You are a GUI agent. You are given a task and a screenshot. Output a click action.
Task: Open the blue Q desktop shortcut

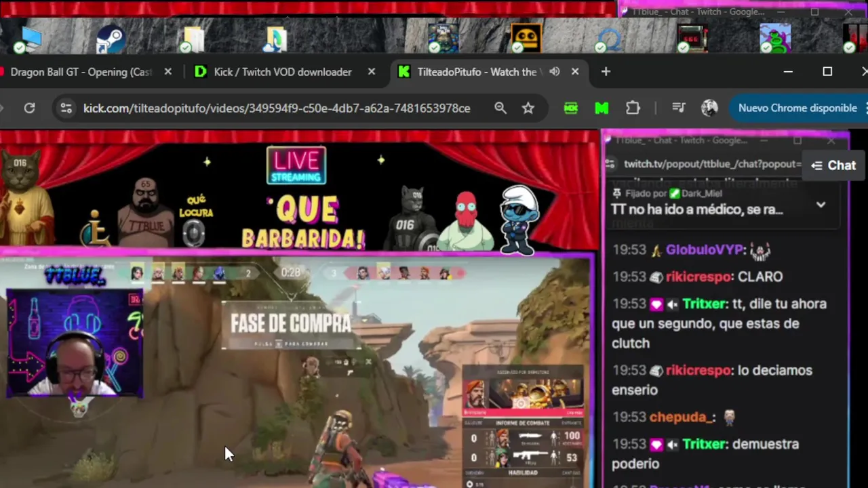tap(608, 39)
